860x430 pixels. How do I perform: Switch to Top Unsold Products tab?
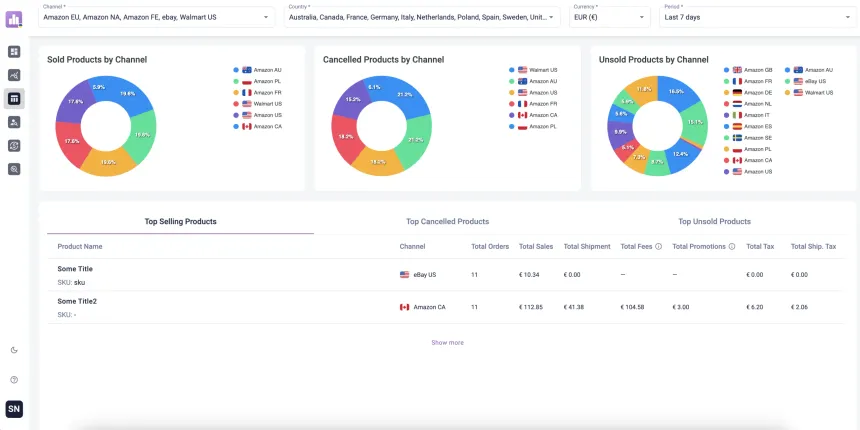(714, 222)
